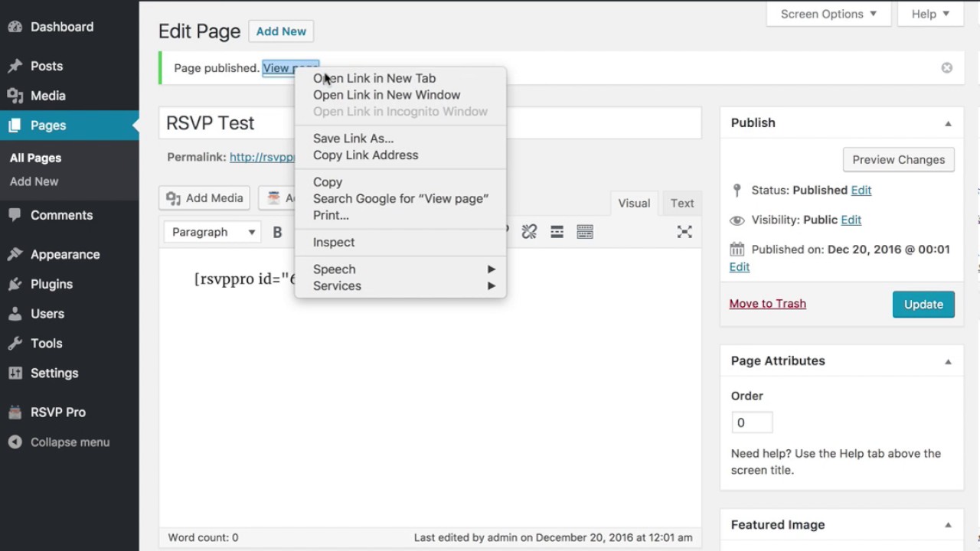Click the Add Media button

(205, 198)
